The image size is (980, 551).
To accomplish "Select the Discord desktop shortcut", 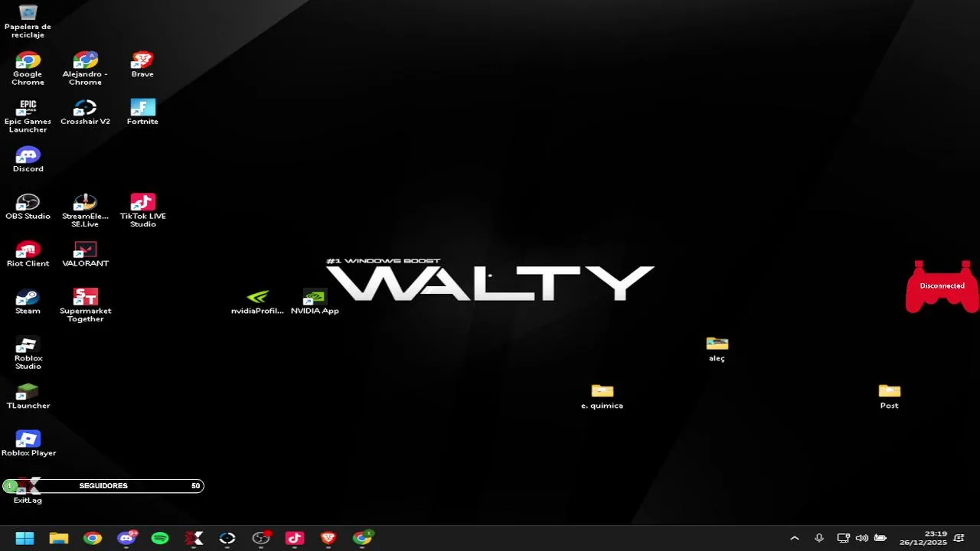I will click(28, 160).
